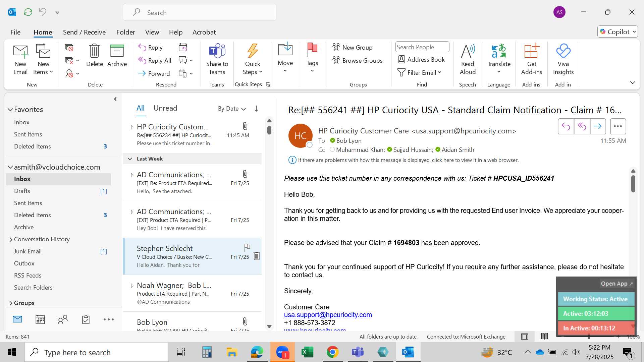Image resolution: width=644 pixels, height=362 pixels.
Task: Switch to the Send / Receive tab
Action: 84,32
